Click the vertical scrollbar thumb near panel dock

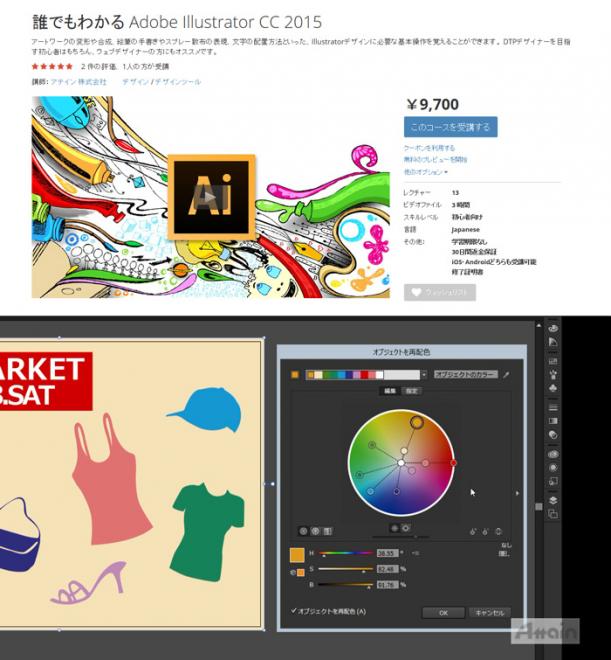click(x=539, y=506)
